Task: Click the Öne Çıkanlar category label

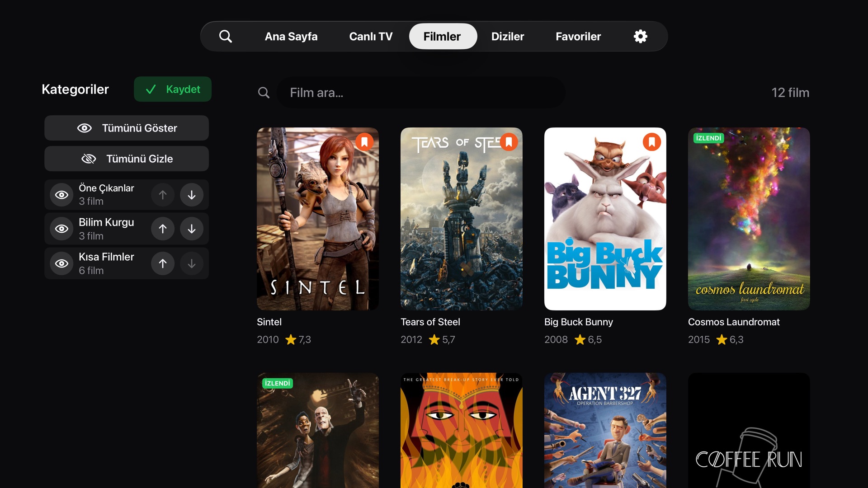Action: click(106, 188)
